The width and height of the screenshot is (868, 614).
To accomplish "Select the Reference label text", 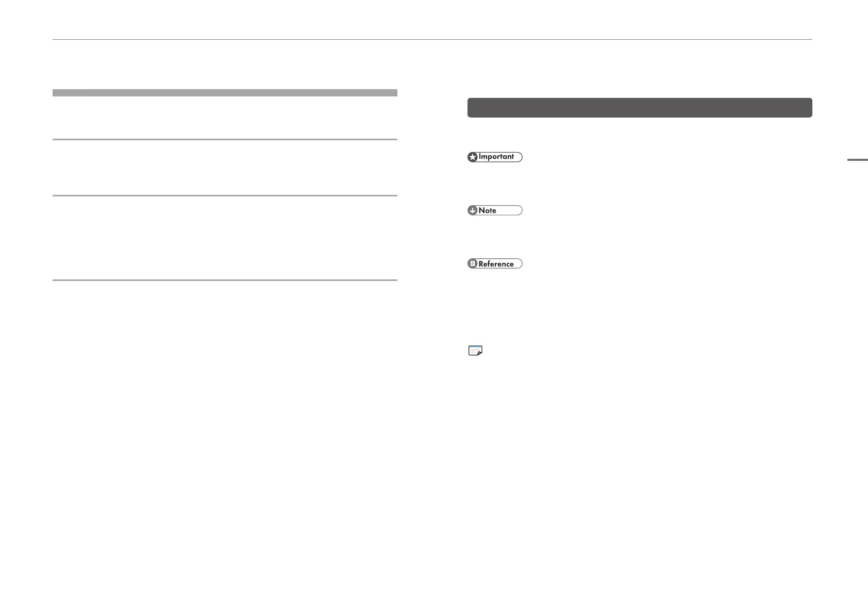I will click(496, 264).
